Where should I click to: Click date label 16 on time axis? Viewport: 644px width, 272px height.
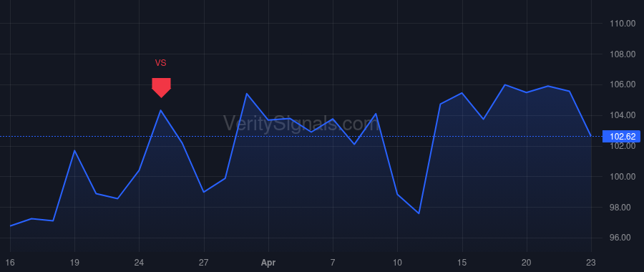[x=10, y=263]
